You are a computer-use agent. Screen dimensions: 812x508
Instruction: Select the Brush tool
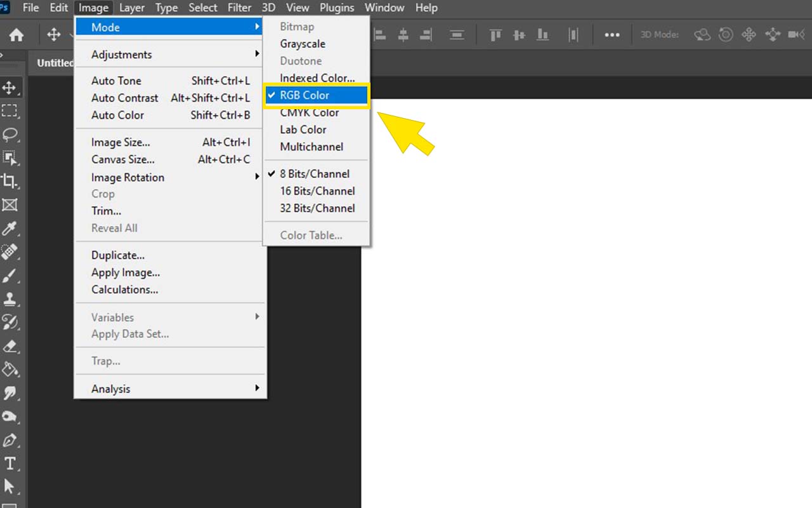coord(11,276)
